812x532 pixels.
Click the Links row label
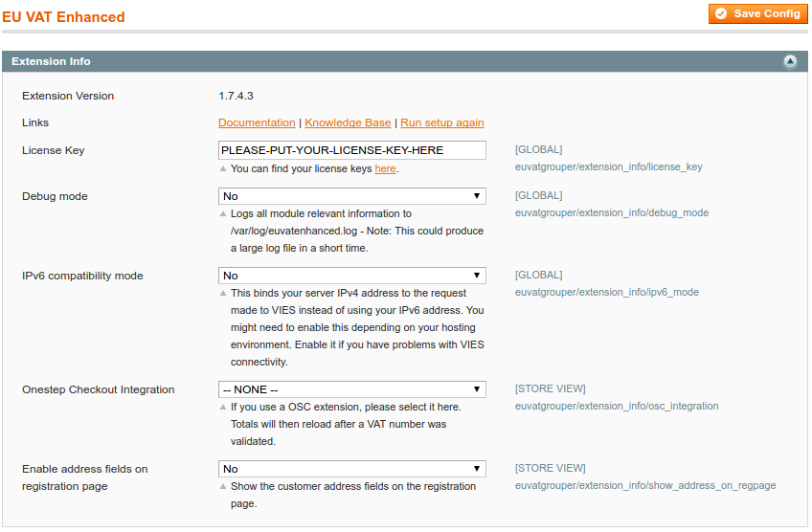[x=35, y=122]
